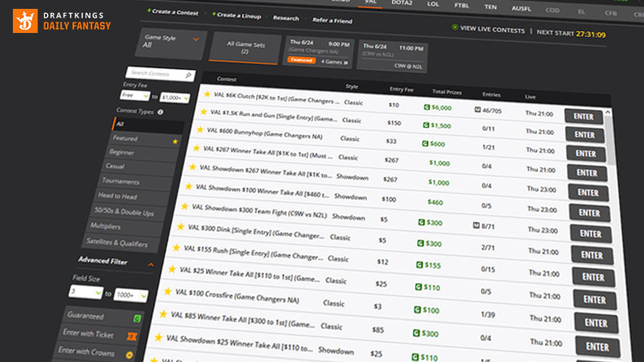Screen dimensions: 644x362
Task: Click the guaranteed G icon next to $600
Action: (425, 144)
